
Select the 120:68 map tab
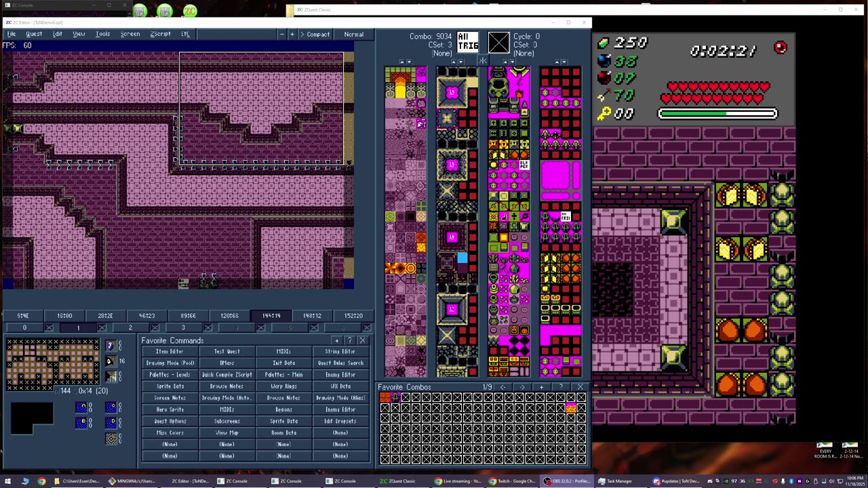tap(229, 316)
